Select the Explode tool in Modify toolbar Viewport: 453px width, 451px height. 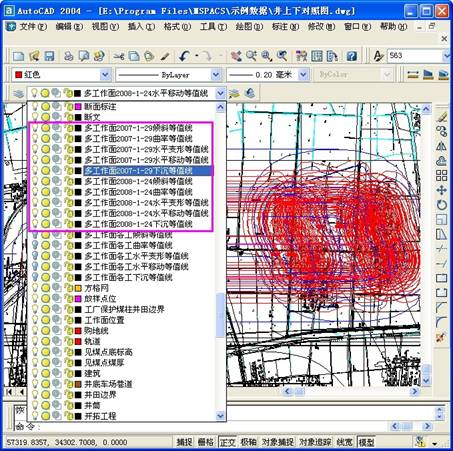point(442,337)
